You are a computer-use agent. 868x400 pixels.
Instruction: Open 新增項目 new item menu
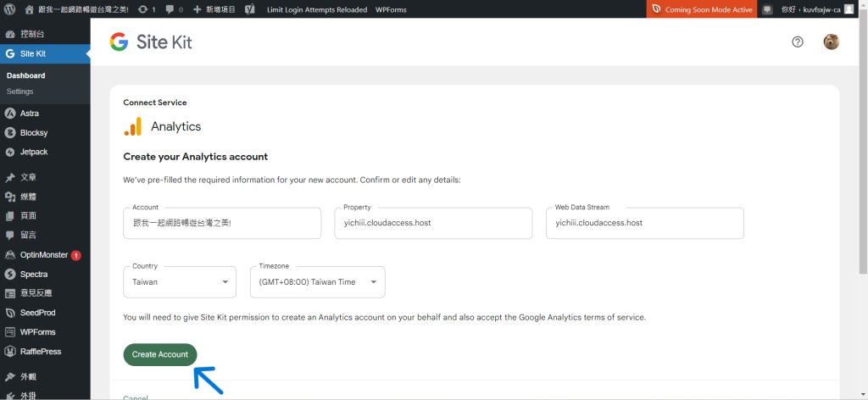point(214,9)
